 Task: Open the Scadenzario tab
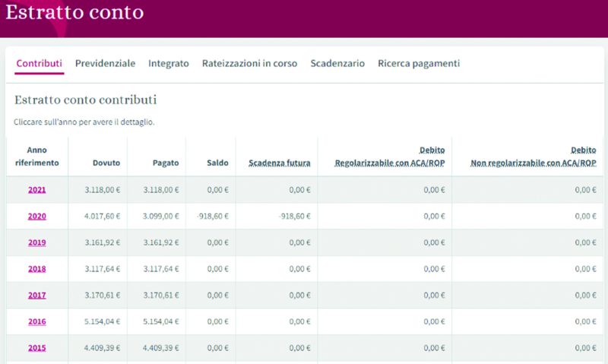(337, 64)
